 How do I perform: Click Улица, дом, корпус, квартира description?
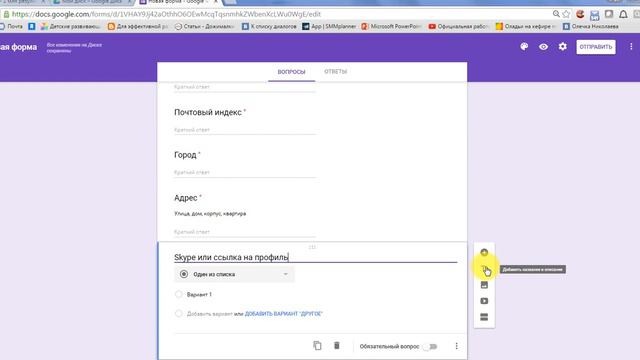[210, 213]
